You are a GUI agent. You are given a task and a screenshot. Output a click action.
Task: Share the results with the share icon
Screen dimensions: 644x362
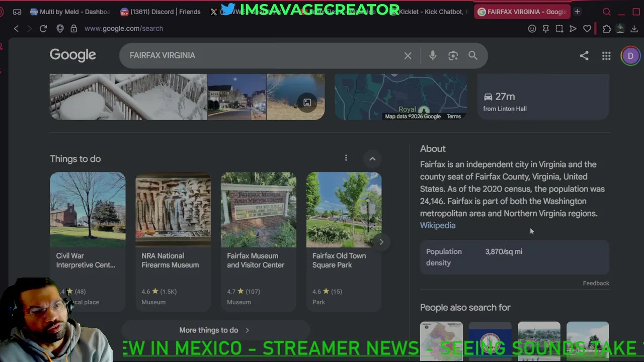click(x=584, y=56)
